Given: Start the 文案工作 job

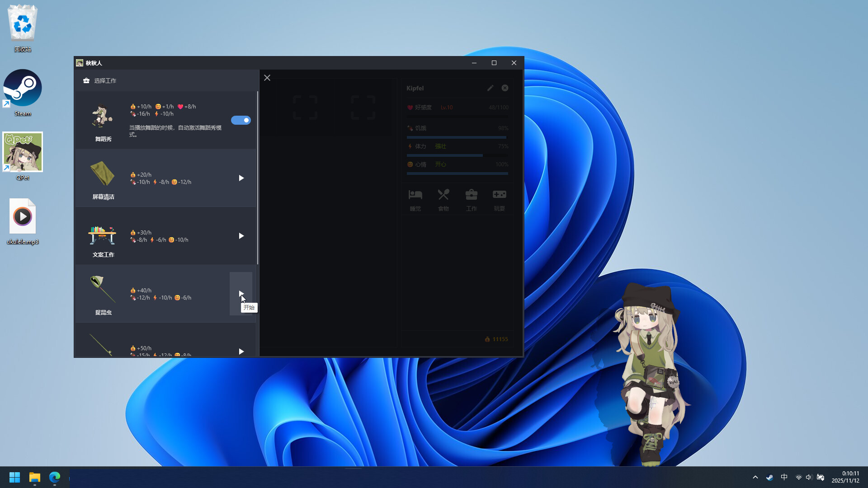Looking at the screenshot, I should coord(241,235).
